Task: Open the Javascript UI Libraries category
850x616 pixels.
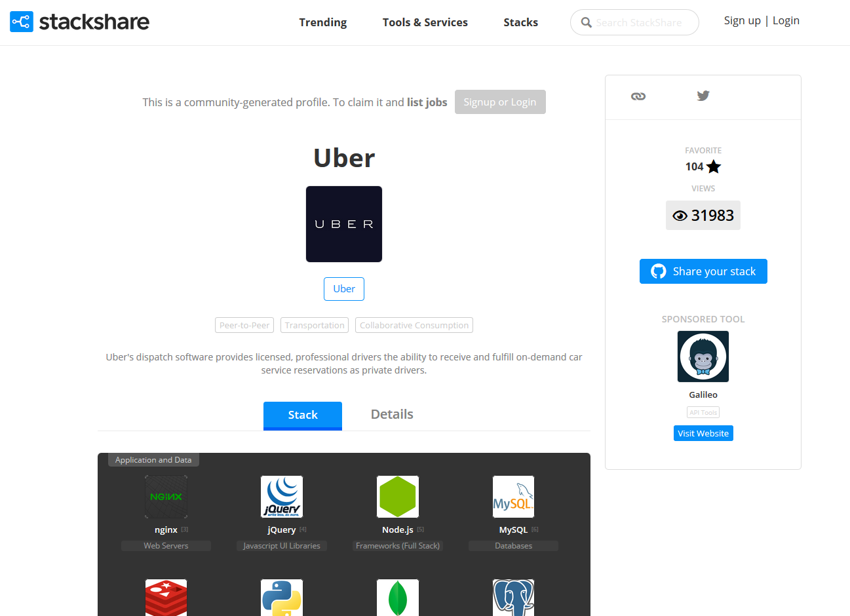Action: click(x=282, y=546)
